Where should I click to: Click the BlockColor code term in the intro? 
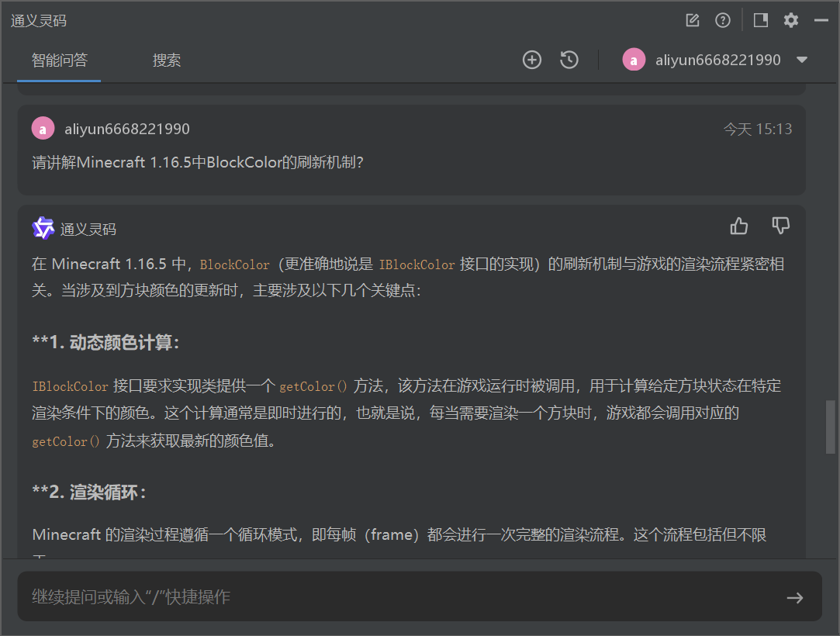point(235,264)
